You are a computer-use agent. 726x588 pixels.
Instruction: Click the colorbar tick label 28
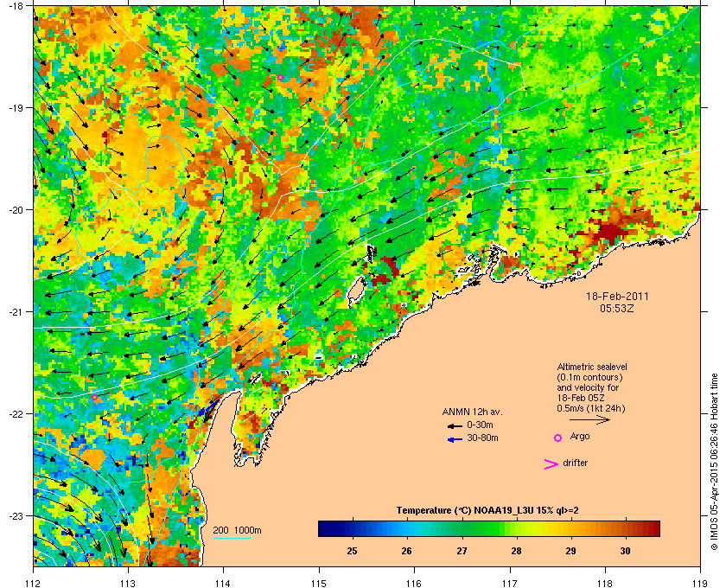pos(516,551)
